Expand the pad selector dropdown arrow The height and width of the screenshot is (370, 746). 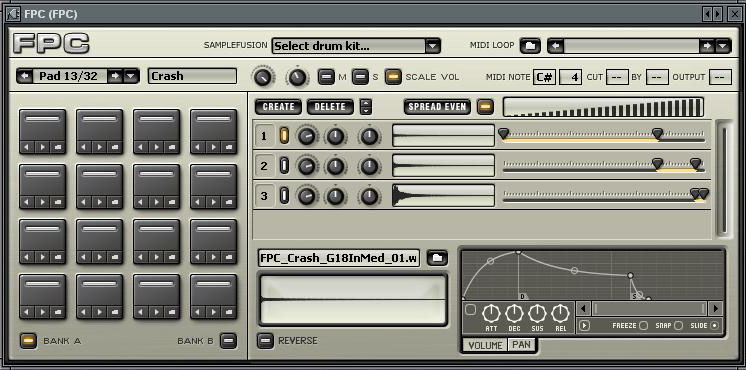[131, 76]
